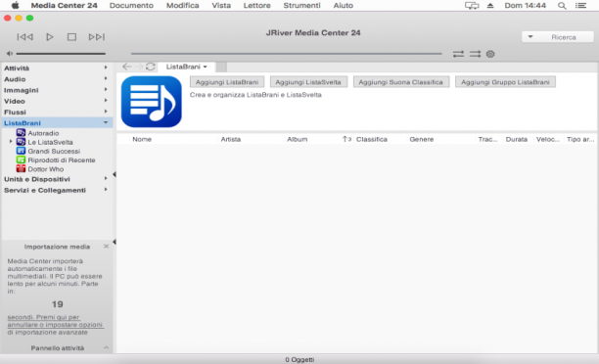Start playback with the Play button
This screenshot has height=364, width=599.
click(50, 37)
